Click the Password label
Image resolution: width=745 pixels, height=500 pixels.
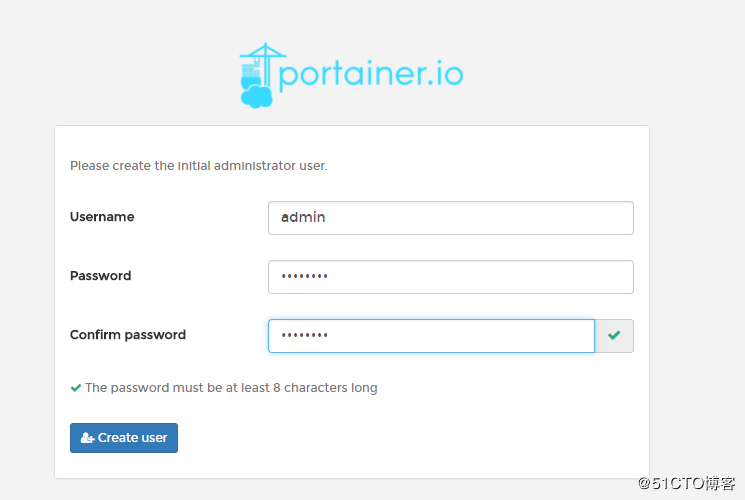pos(100,276)
